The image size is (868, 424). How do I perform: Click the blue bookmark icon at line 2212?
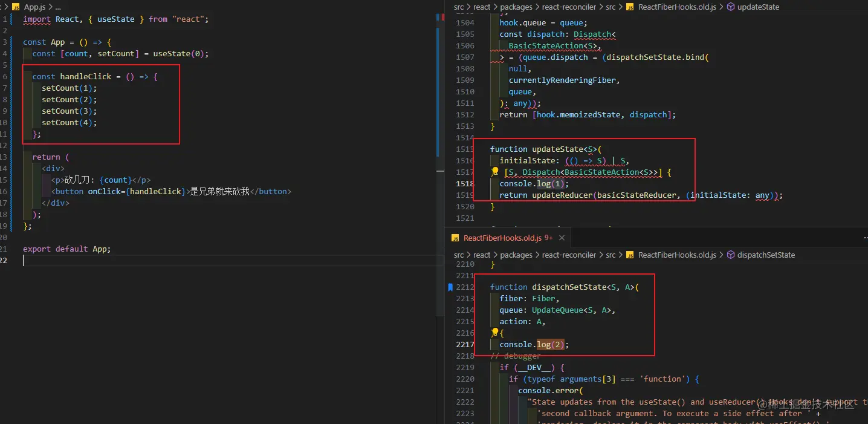point(450,287)
